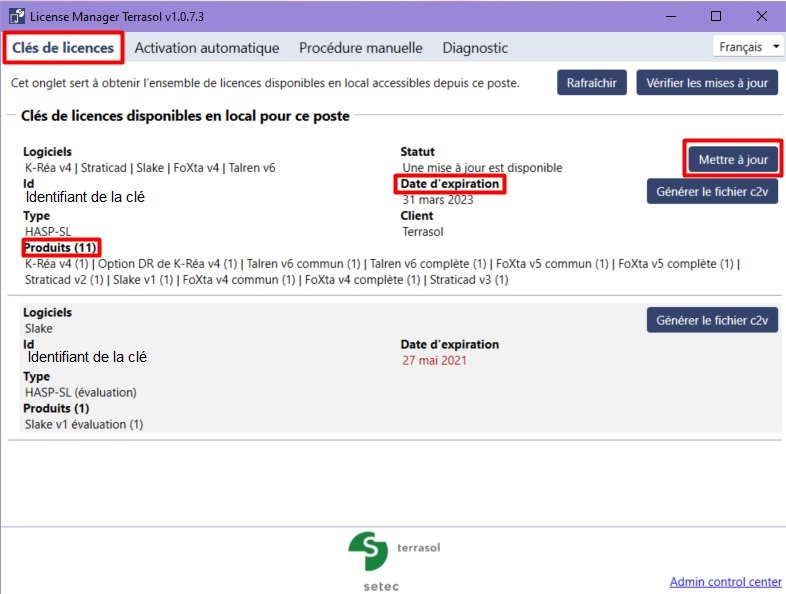Switch to Activation automatique tab
This screenshot has height=594, width=786.
point(207,48)
